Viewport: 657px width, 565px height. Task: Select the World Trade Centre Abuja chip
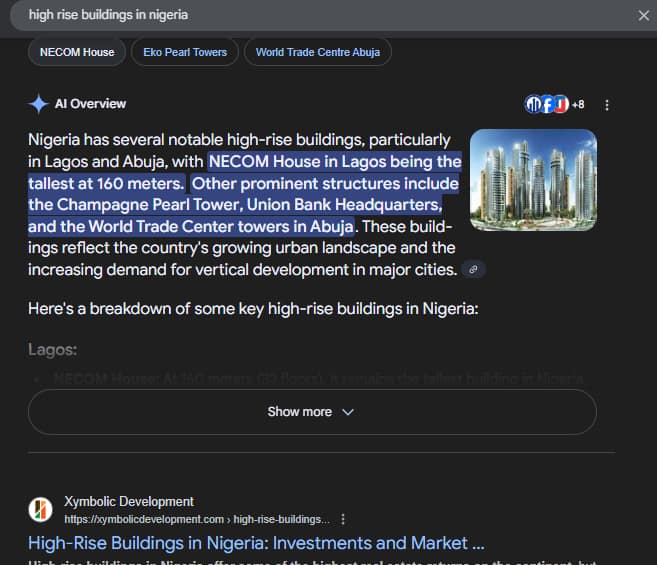click(317, 52)
